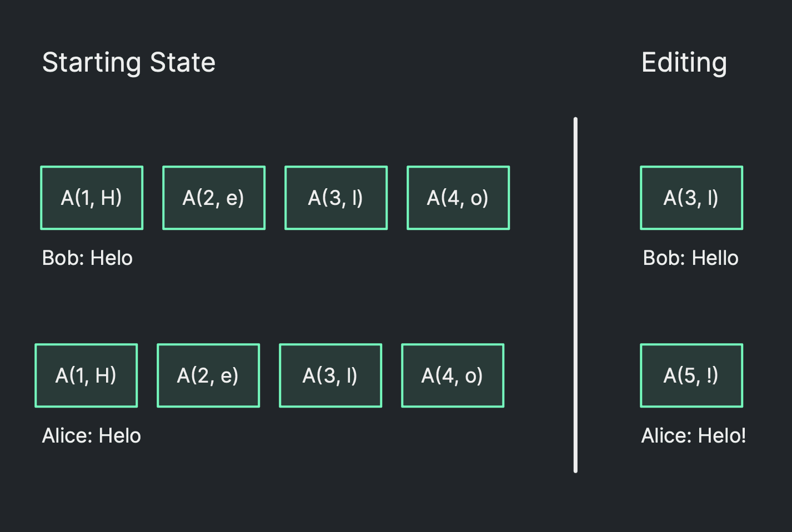Click the 'Alice: Helo!' label
Image resolution: width=792 pixels, height=532 pixels.
click(x=693, y=436)
